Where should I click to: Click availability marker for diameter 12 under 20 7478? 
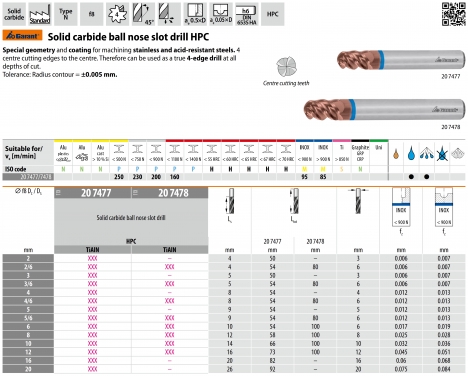click(x=170, y=352)
